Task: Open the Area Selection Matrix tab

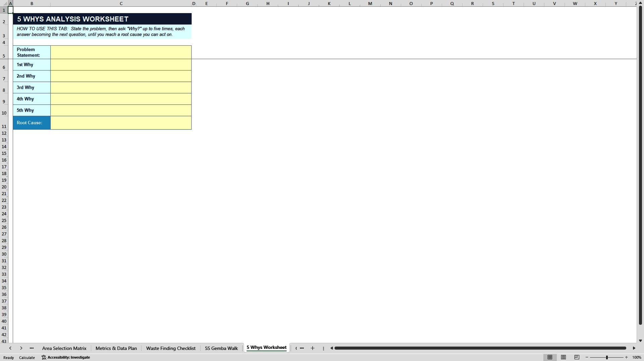Action: pos(64,348)
